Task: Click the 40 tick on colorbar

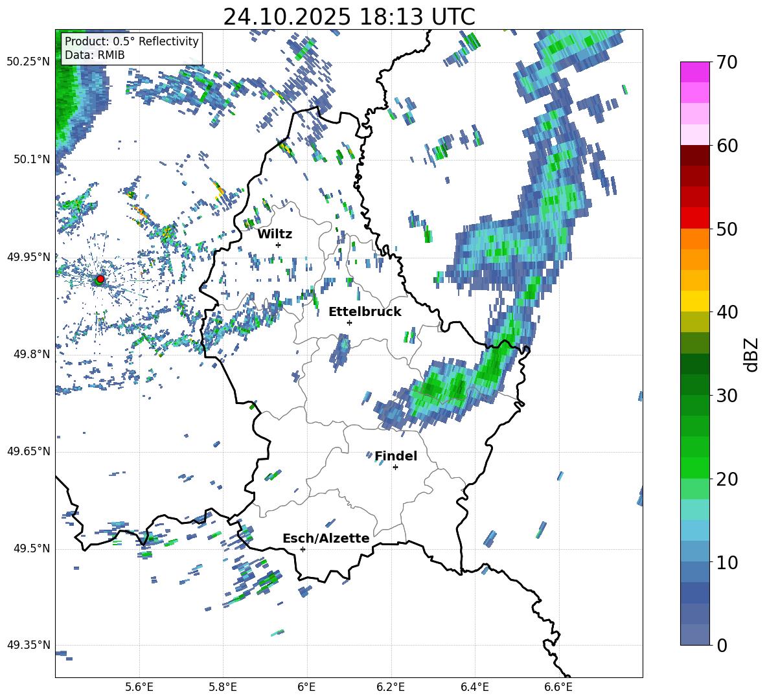Action: (x=726, y=312)
